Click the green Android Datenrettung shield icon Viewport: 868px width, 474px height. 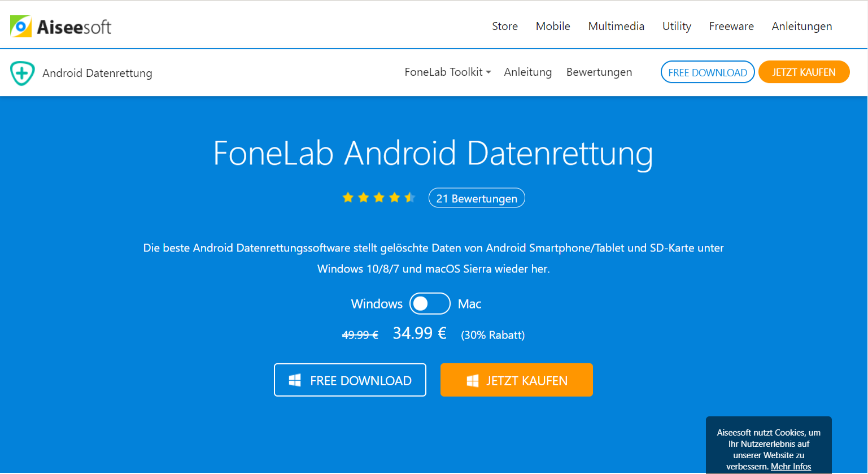click(x=23, y=73)
